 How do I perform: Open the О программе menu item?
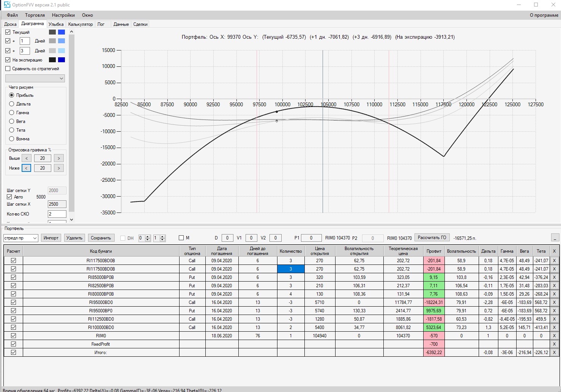coord(544,15)
